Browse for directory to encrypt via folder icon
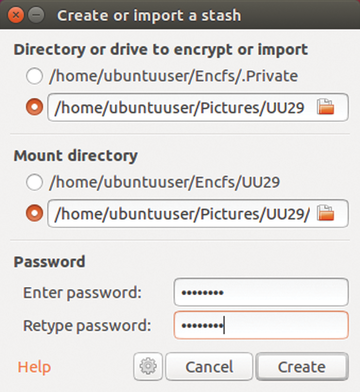The image size is (360, 392). pos(325,107)
